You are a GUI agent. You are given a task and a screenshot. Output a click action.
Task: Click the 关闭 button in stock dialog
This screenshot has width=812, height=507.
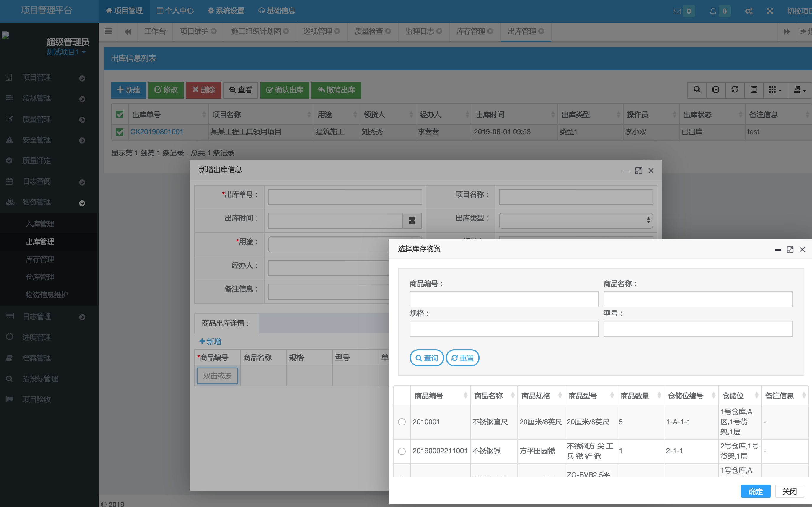coord(789,491)
